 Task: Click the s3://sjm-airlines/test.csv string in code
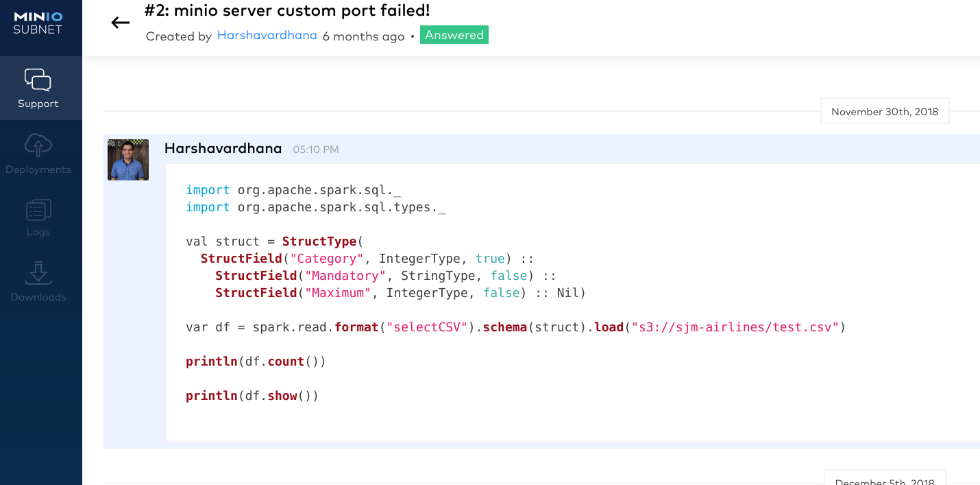coord(735,327)
